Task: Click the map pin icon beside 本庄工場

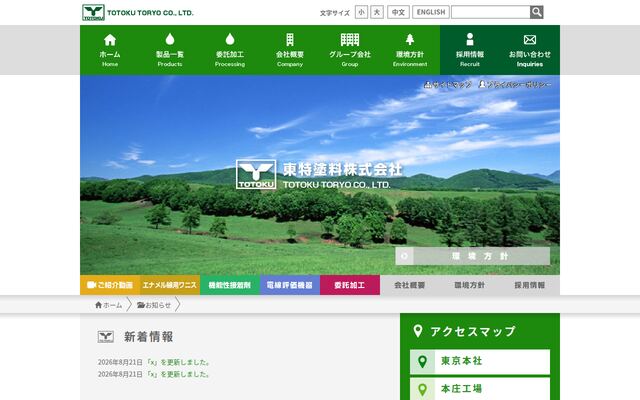Action: coord(422,389)
